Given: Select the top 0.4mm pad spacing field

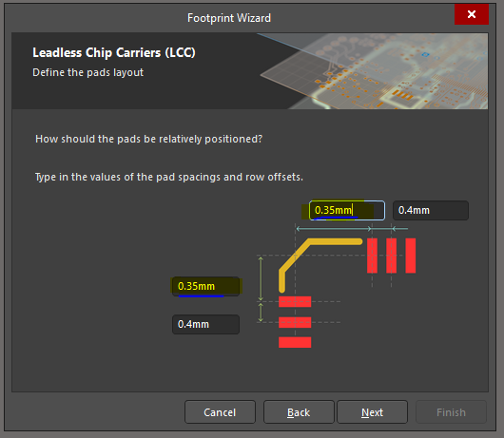Looking at the screenshot, I should point(431,210).
